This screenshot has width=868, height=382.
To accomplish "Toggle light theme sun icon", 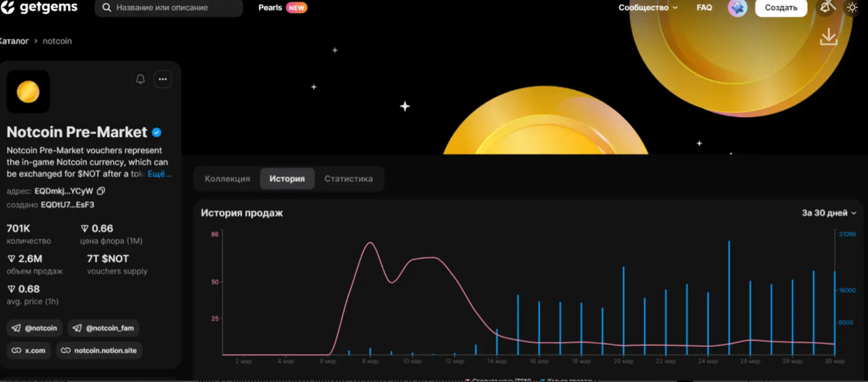I will click(852, 7).
